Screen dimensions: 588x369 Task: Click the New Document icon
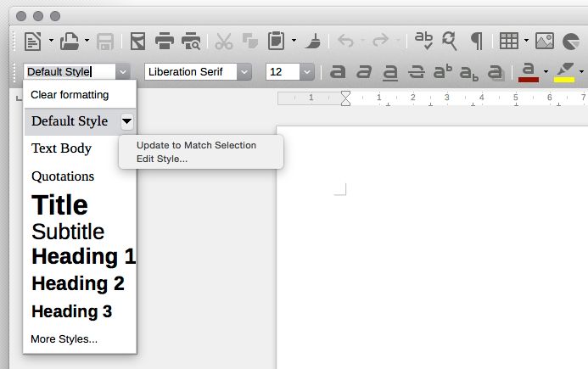click(x=32, y=41)
